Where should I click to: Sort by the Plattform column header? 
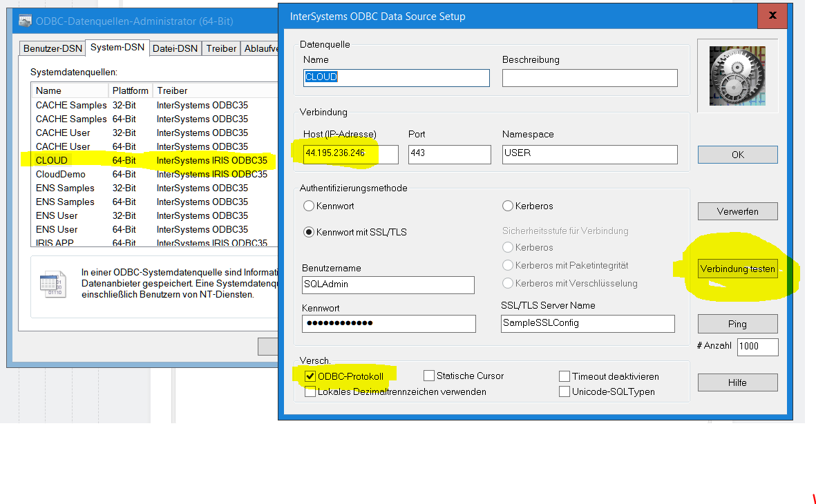131,90
